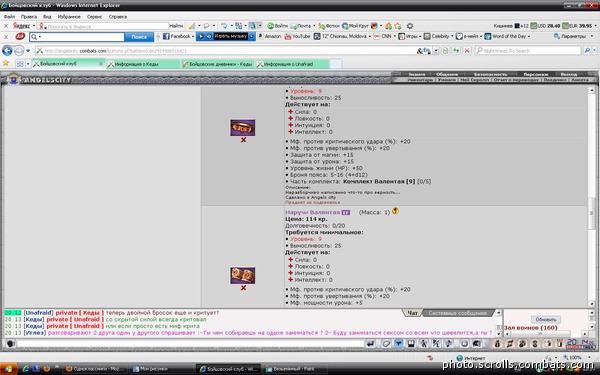Click the blue Поиск button

pos(139,37)
